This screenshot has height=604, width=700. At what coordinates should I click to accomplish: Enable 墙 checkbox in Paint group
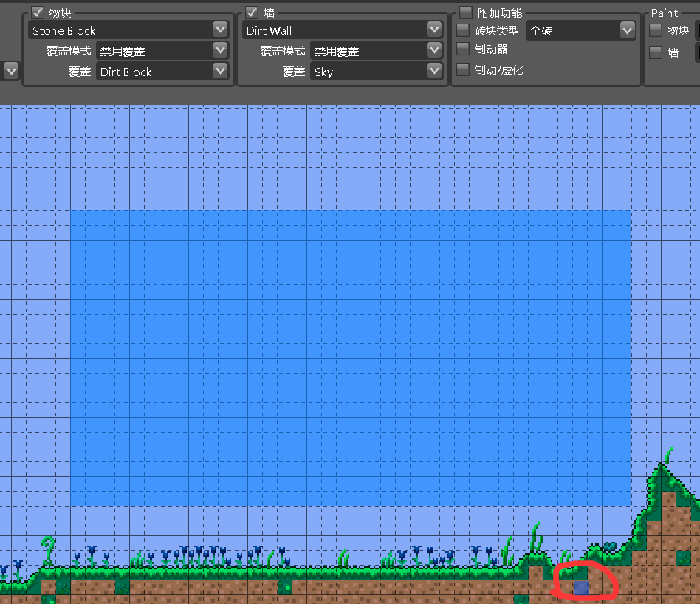[655, 52]
